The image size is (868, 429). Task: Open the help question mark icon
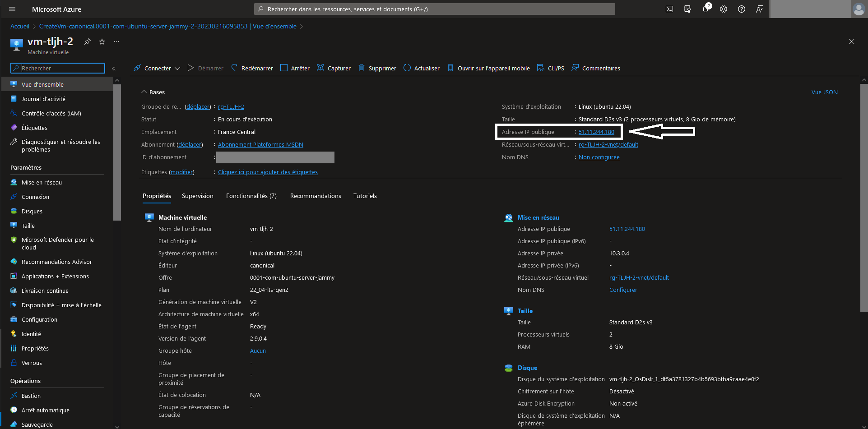click(x=742, y=9)
